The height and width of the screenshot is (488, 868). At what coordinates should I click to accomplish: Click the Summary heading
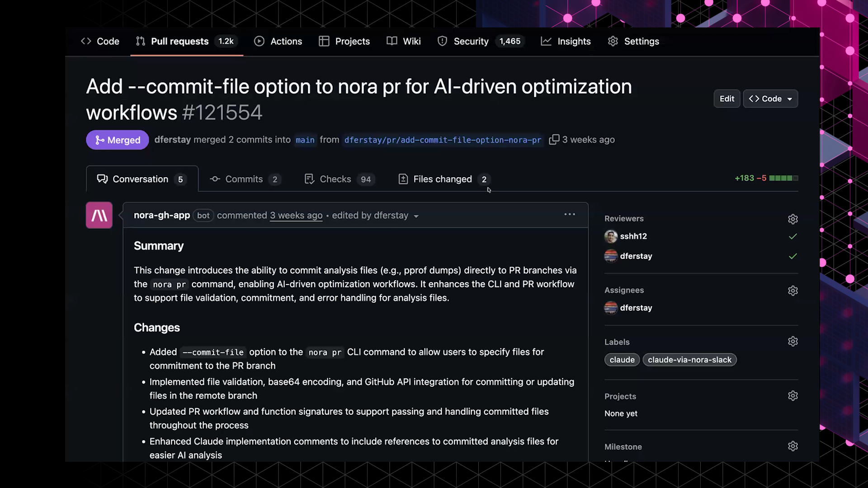159,246
